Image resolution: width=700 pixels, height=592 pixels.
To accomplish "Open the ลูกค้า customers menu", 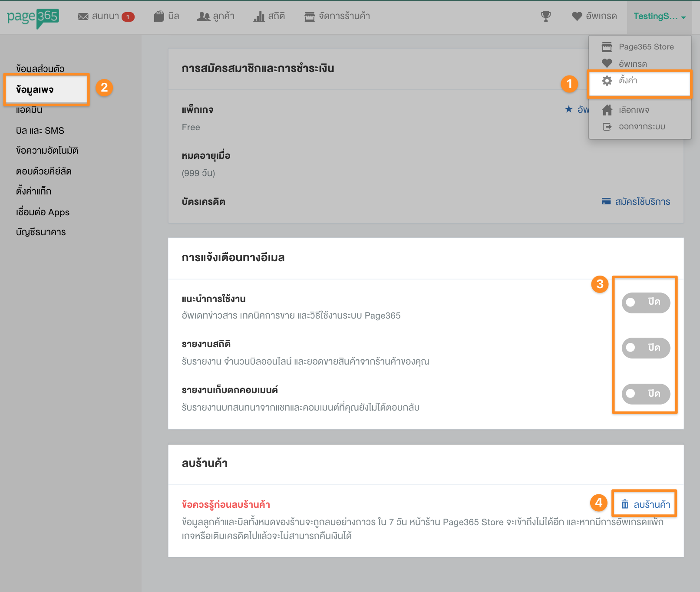I will coord(216,16).
